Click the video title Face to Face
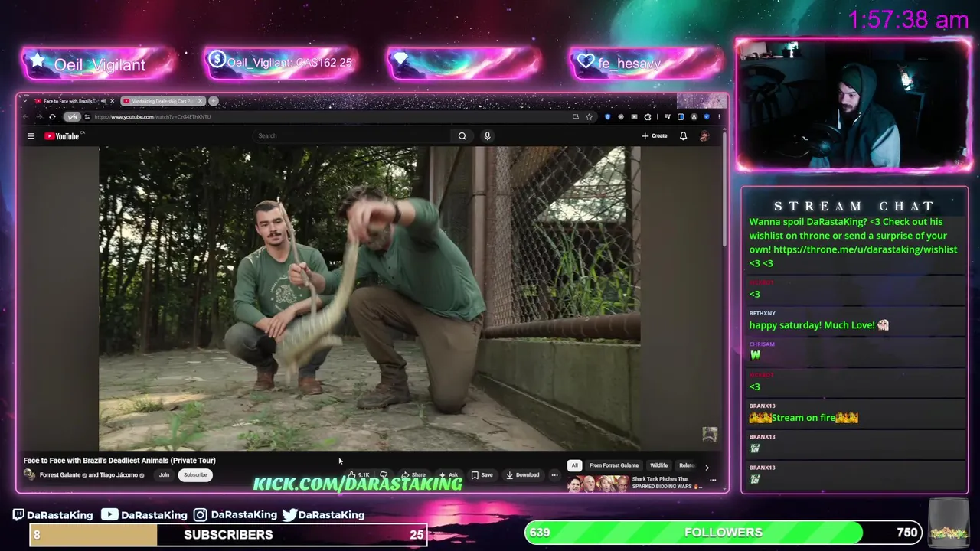 click(119, 461)
